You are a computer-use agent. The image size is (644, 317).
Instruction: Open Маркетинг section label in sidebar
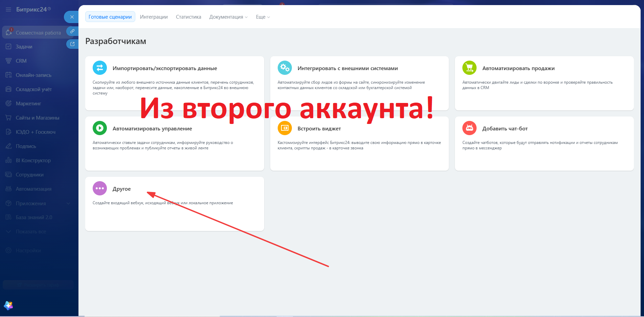click(x=28, y=104)
